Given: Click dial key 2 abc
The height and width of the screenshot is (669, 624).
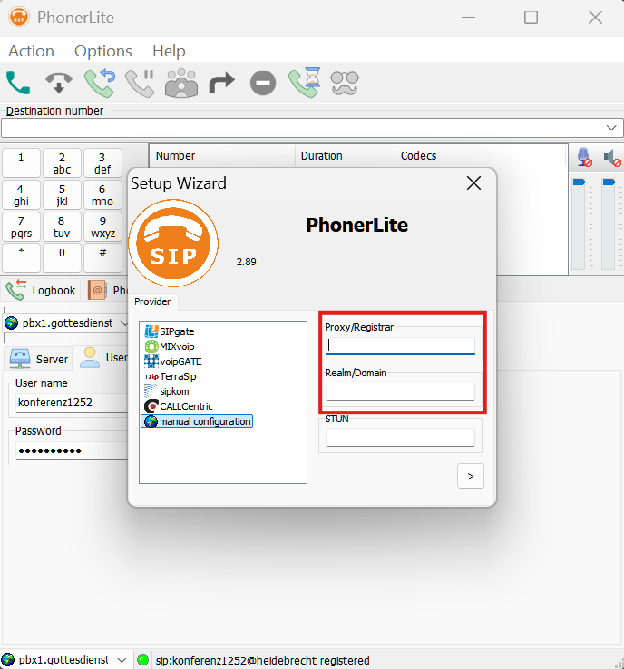Looking at the screenshot, I should (62, 163).
